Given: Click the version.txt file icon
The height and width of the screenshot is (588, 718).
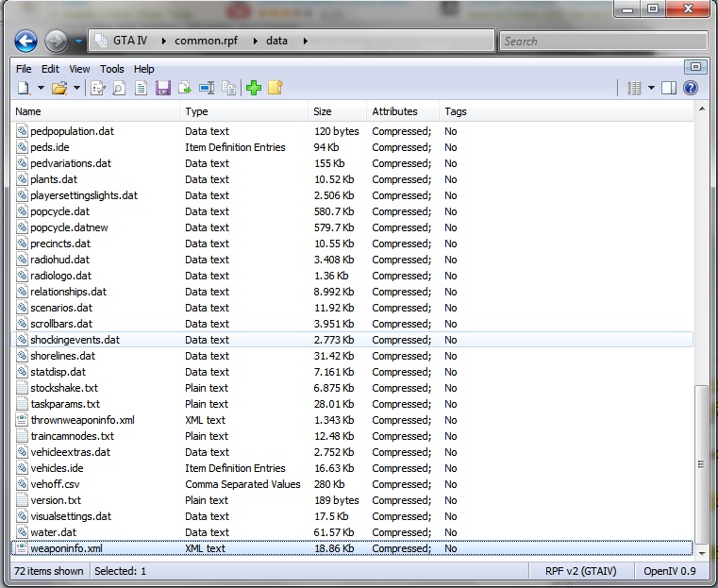Looking at the screenshot, I should pos(22,500).
